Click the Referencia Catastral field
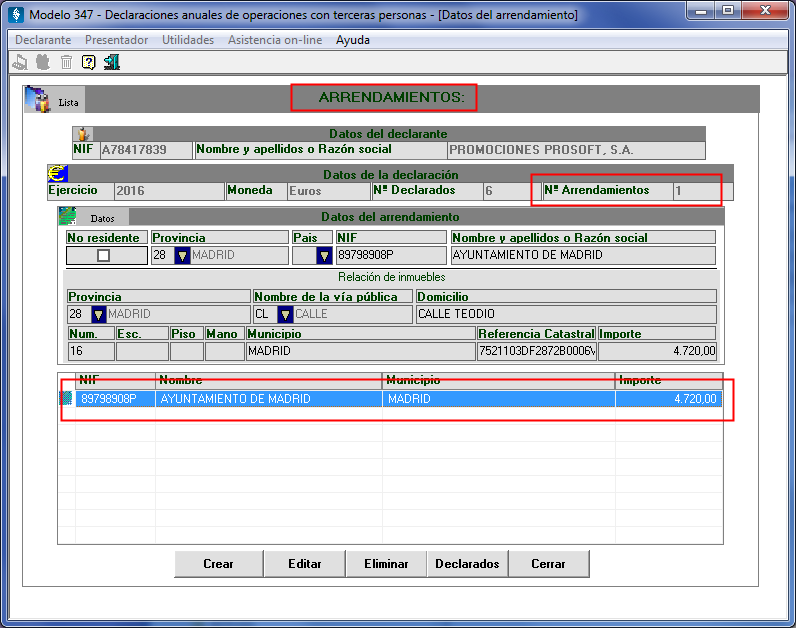Viewport: 796px width, 628px height. 537,351
